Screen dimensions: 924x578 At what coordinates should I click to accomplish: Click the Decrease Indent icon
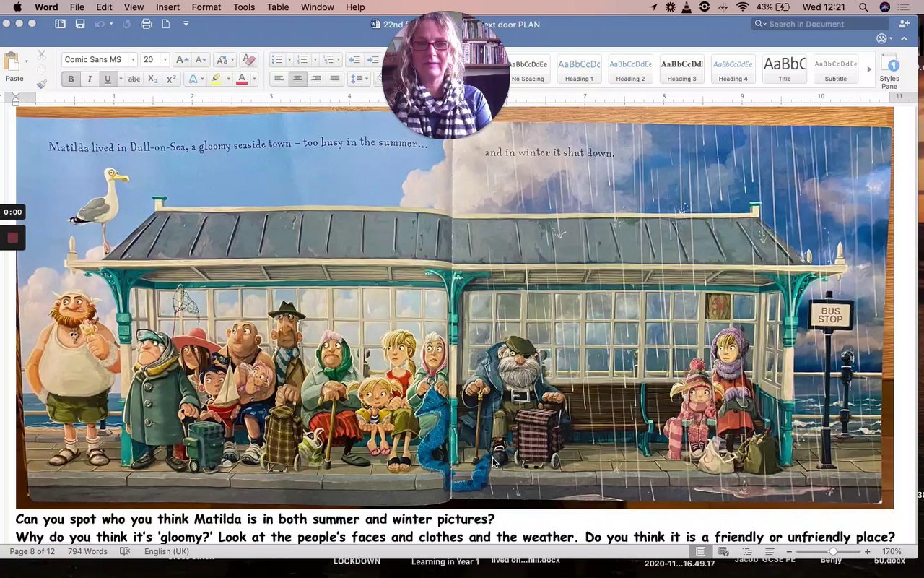(354, 60)
